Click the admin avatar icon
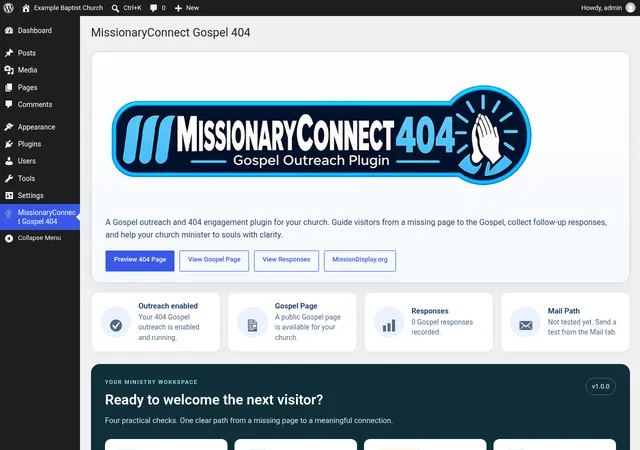The width and height of the screenshot is (640, 450). coord(631,8)
